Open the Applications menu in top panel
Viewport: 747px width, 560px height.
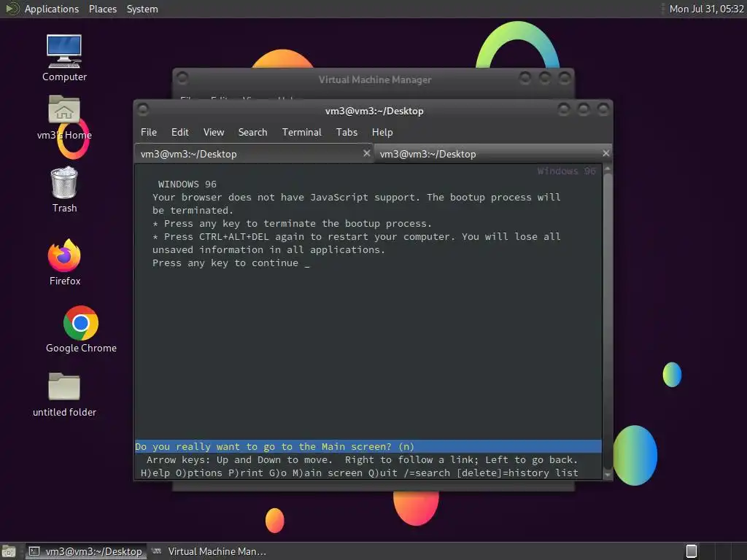[x=52, y=9]
